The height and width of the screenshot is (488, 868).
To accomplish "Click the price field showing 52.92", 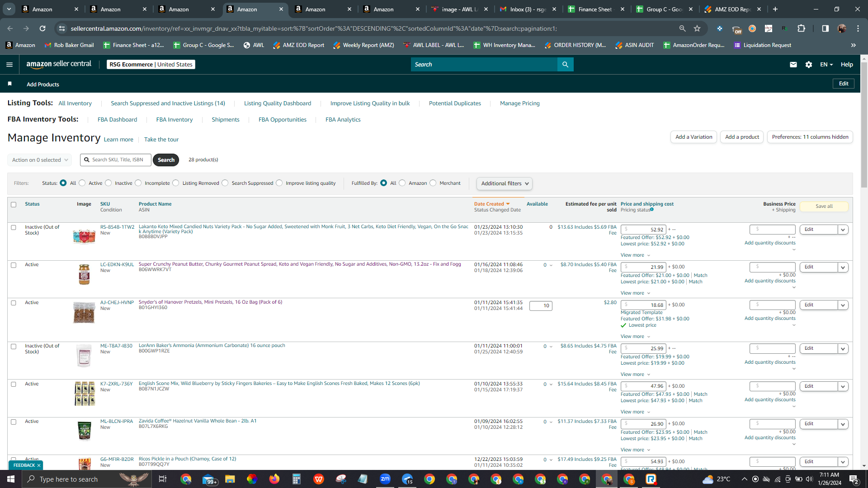I will (643, 230).
